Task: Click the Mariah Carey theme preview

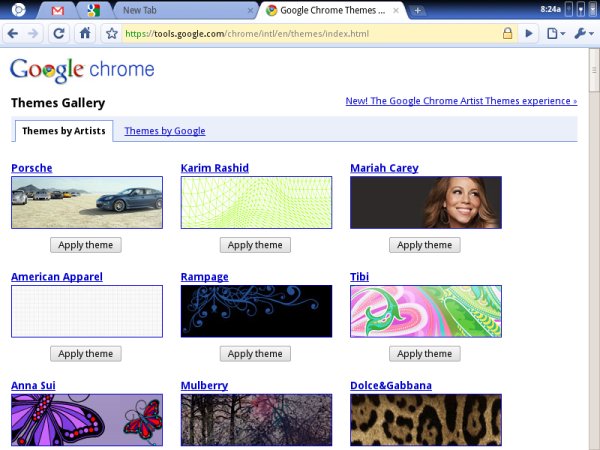Action: pos(426,202)
